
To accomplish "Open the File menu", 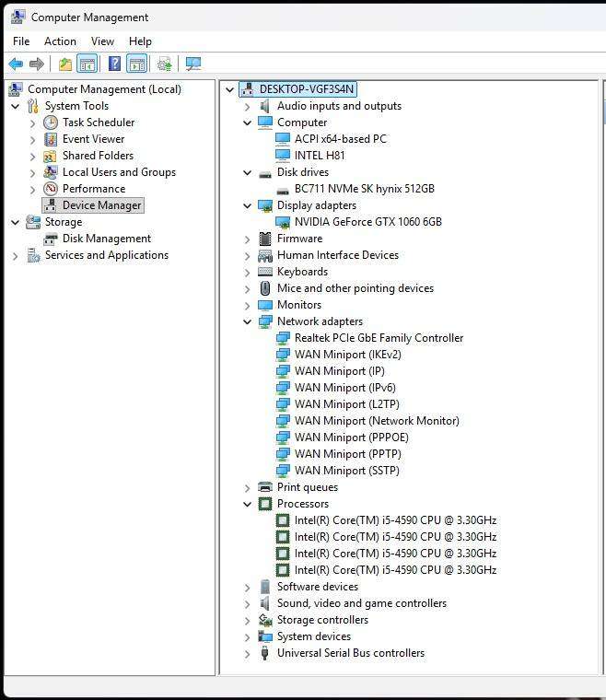I will 21,41.
